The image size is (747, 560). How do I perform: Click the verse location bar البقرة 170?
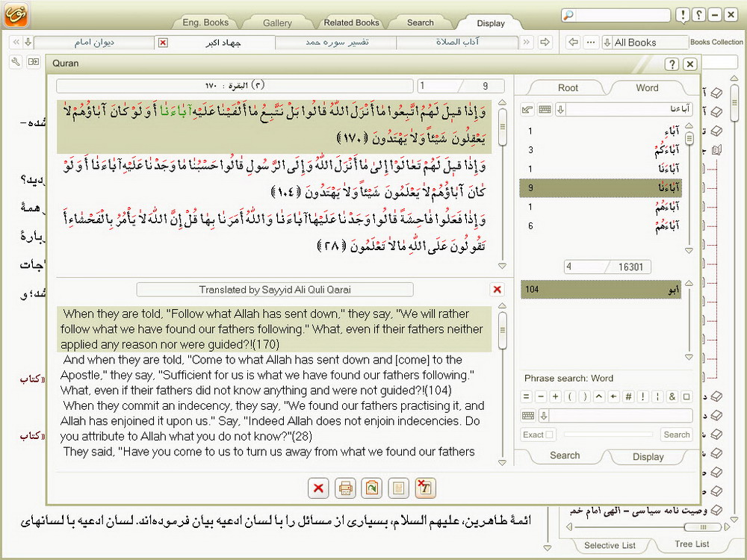point(235,86)
